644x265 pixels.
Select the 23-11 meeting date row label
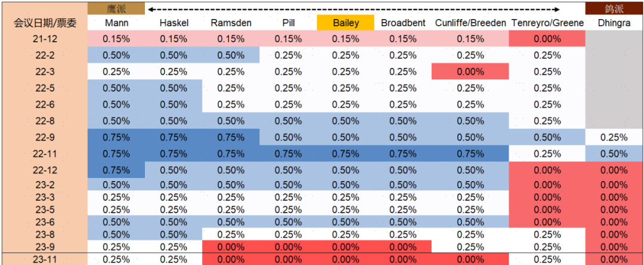(x=45, y=259)
